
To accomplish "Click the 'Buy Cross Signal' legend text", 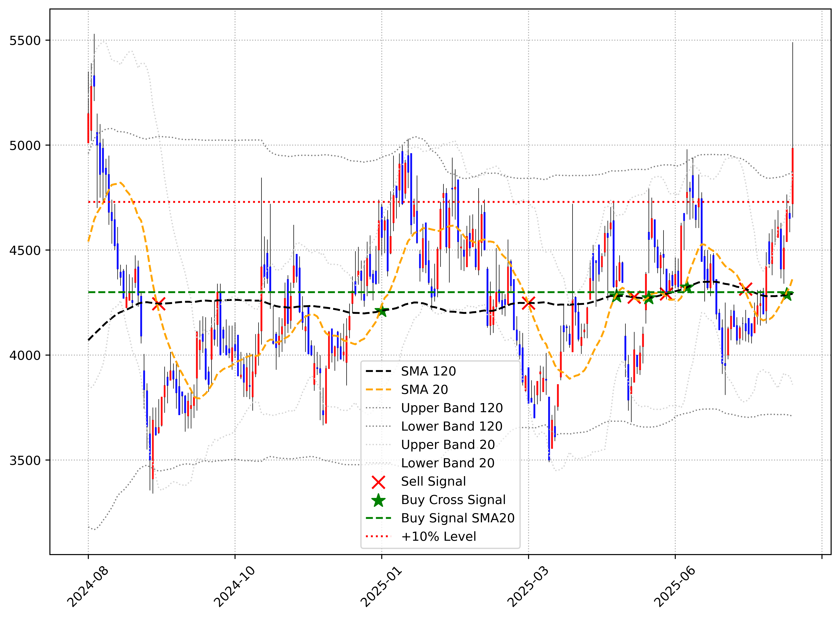I will point(453,500).
